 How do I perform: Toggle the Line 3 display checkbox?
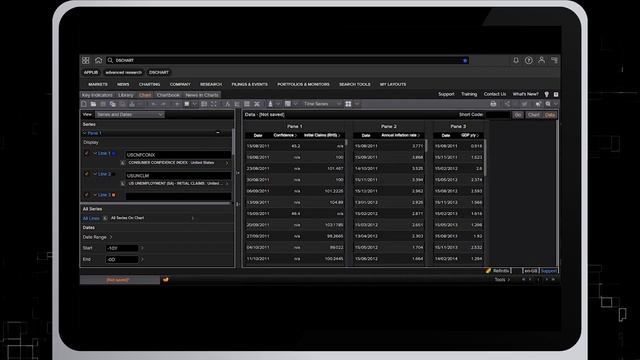(x=87, y=195)
